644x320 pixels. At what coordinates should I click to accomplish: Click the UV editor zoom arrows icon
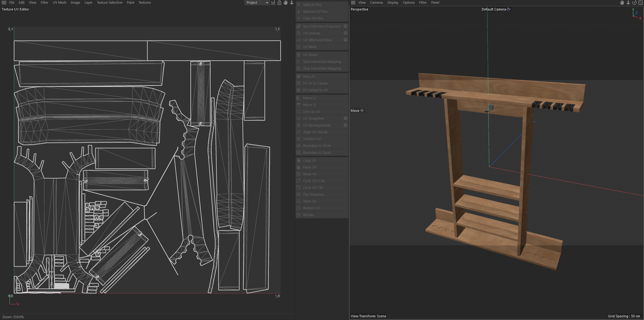(x=291, y=2)
